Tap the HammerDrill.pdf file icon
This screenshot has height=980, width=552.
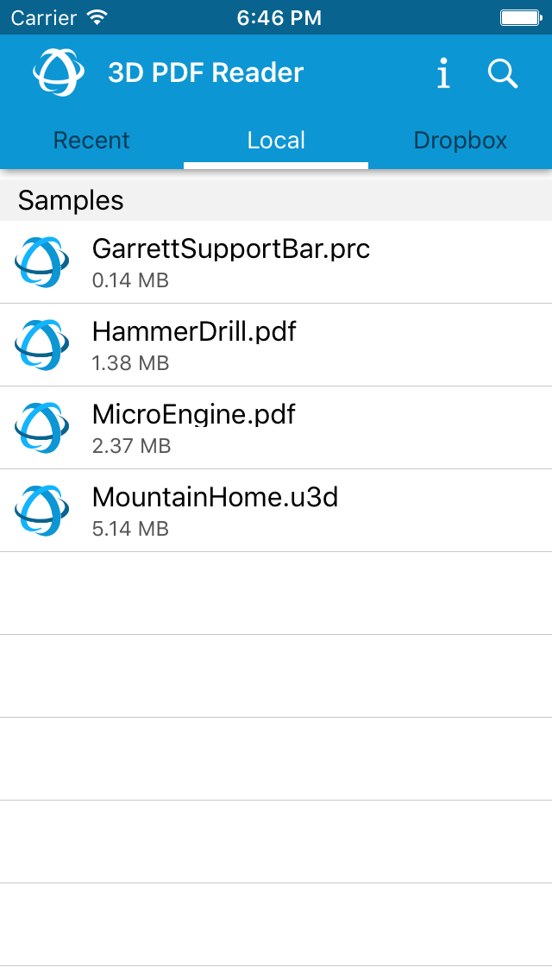pos(41,345)
